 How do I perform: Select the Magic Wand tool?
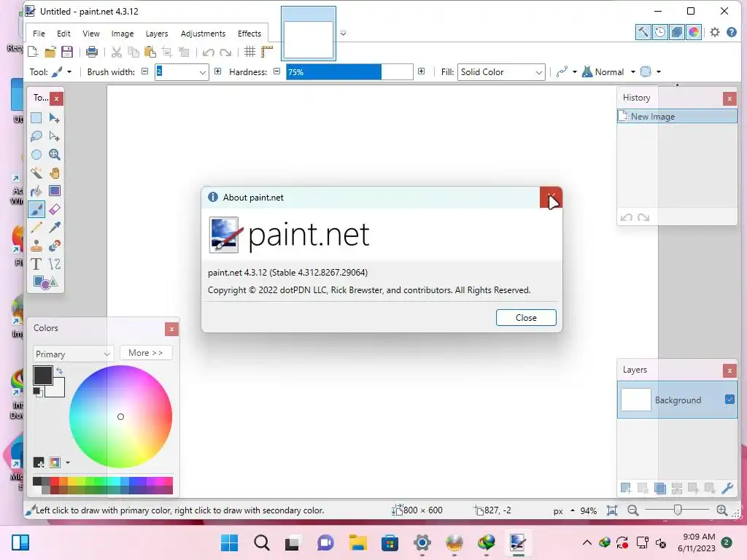(x=36, y=173)
